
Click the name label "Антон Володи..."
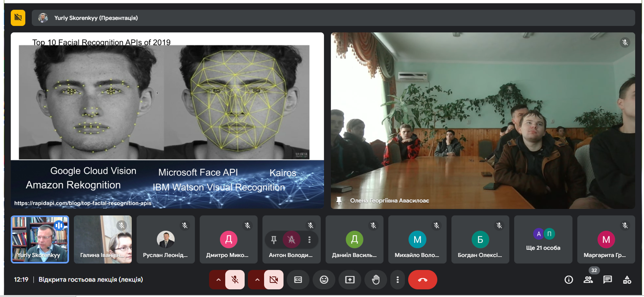[x=290, y=255]
